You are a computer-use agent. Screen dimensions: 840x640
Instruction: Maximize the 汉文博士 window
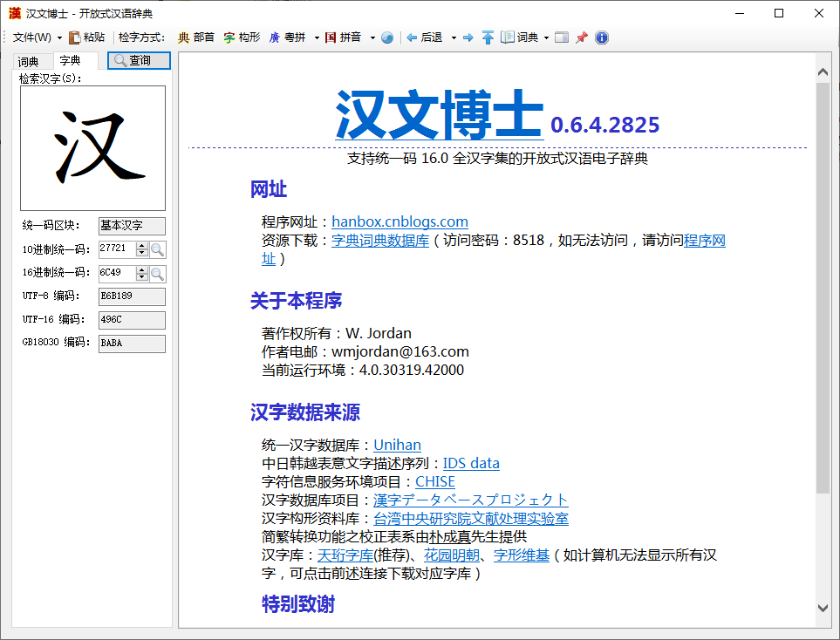[779, 13]
